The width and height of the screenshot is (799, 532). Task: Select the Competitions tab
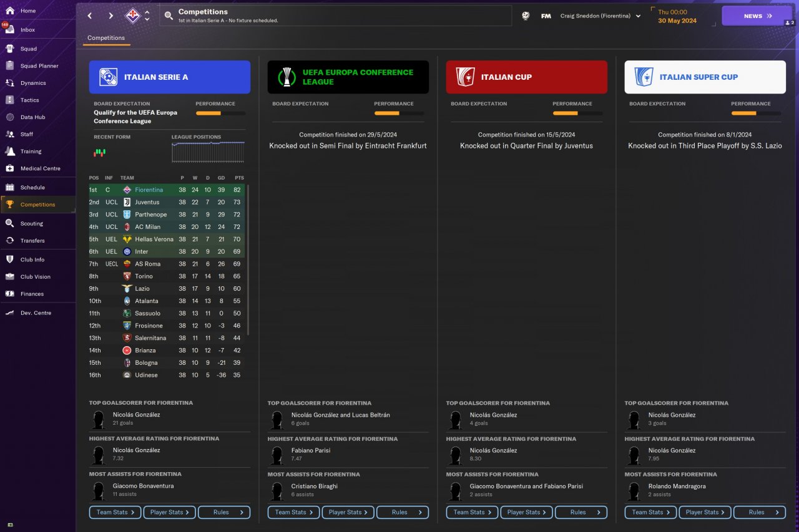106,38
